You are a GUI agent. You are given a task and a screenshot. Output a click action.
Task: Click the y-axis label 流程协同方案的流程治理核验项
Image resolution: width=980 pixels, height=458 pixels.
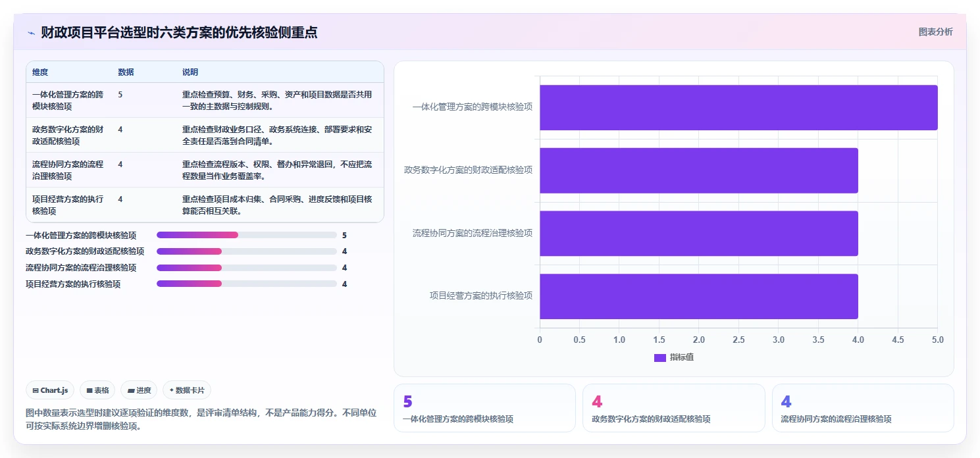coord(473,233)
